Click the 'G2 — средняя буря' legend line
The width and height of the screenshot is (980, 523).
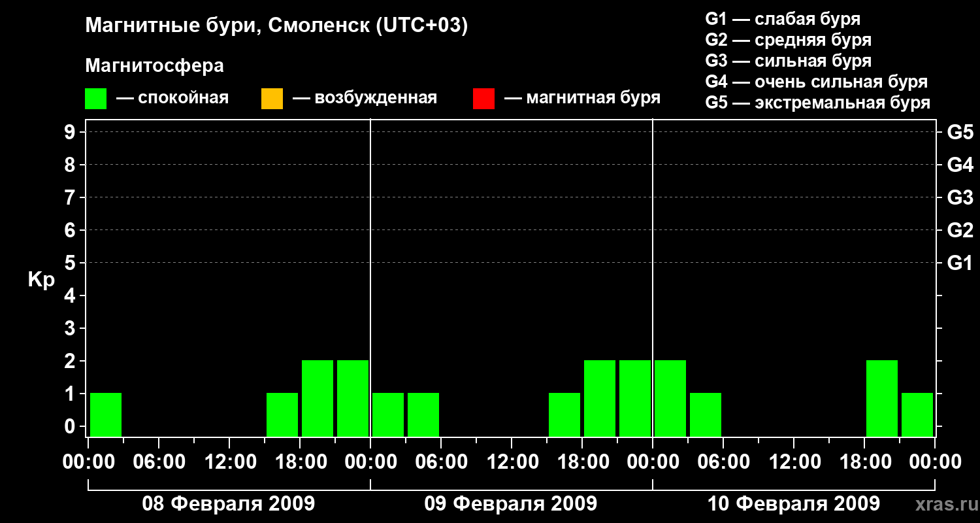789,40
